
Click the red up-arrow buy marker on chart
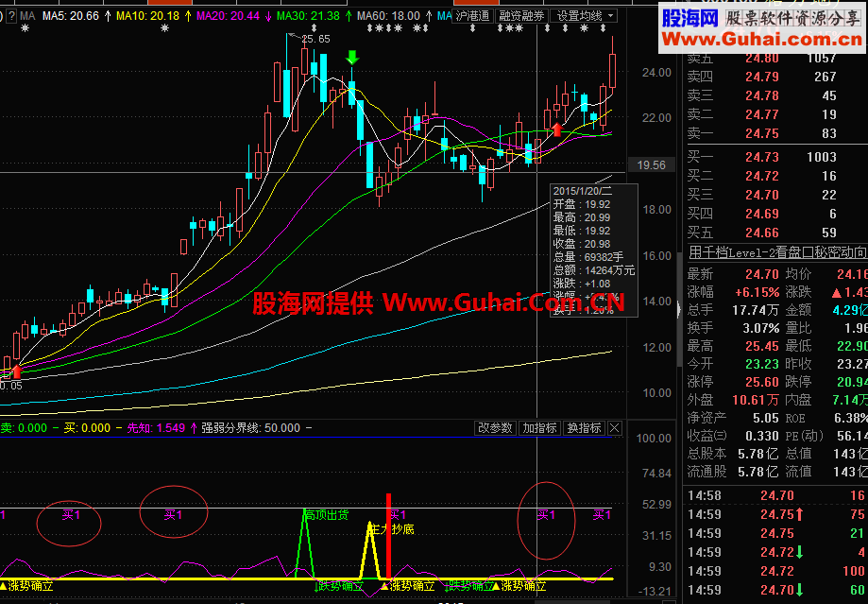pyautogui.click(x=555, y=130)
